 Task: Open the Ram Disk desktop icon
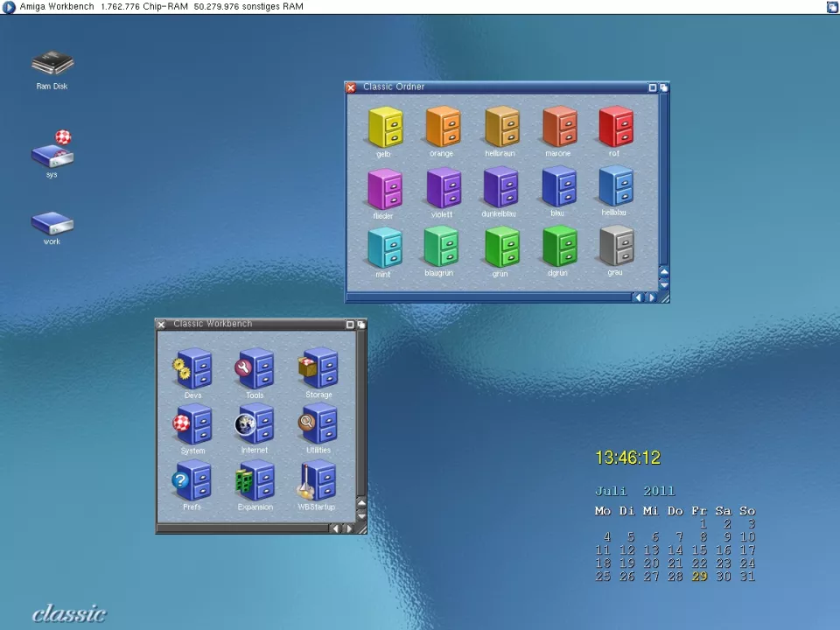pyautogui.click(x=52, y=64)
